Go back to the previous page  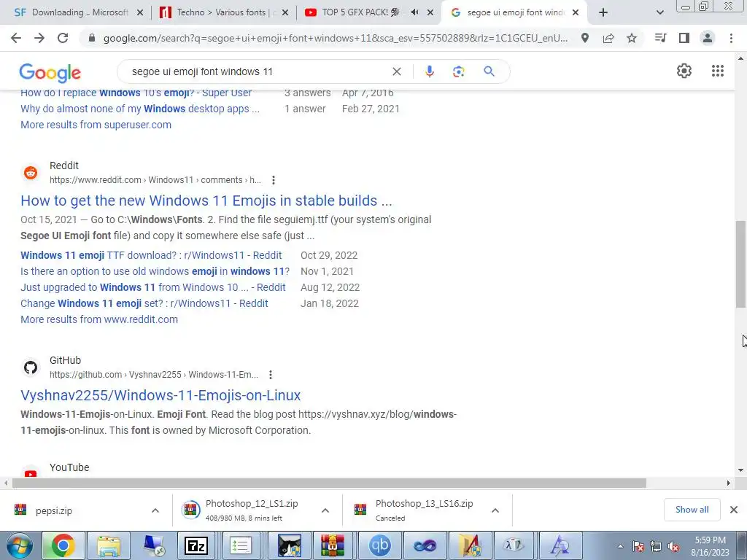click(16, 38)
